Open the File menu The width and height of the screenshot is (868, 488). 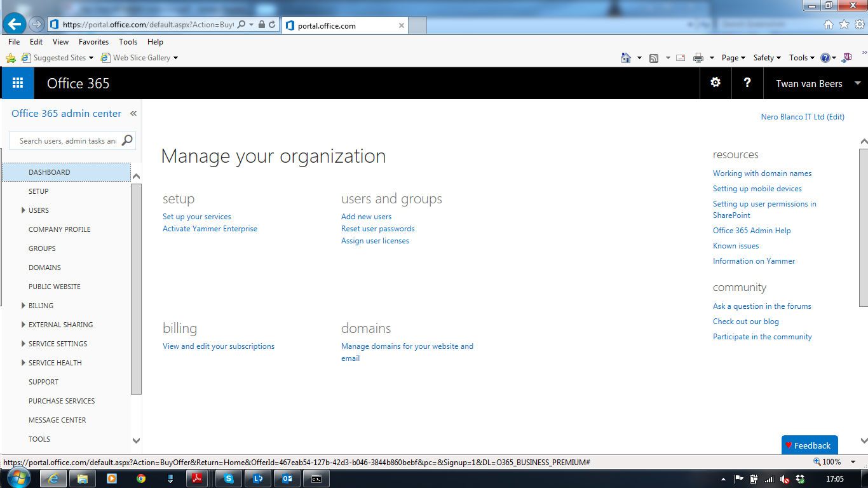click(14, 42)
